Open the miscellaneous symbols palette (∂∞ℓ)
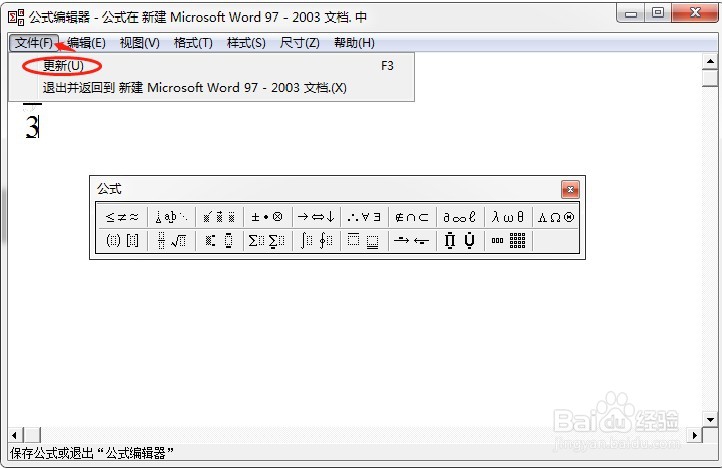Image resolution: width=722 pixels, height=469 pixels. tap(460, 217)
